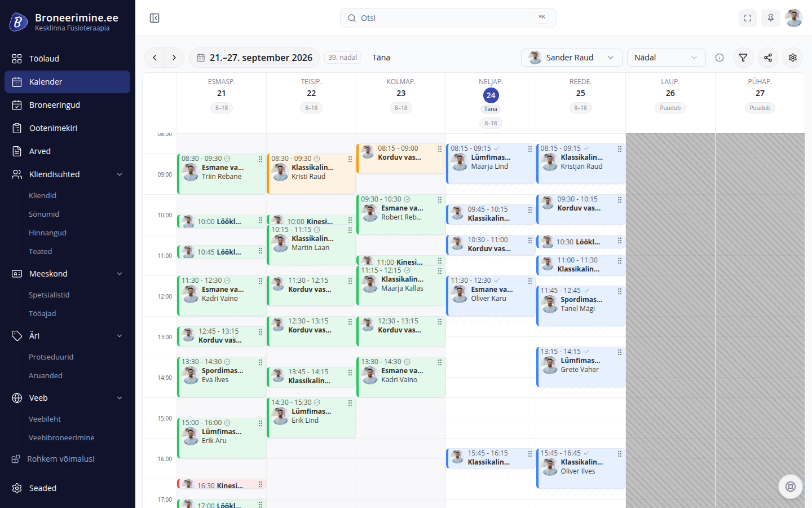
Task: Collapse the sidebar panel
Action: [155, 18]
